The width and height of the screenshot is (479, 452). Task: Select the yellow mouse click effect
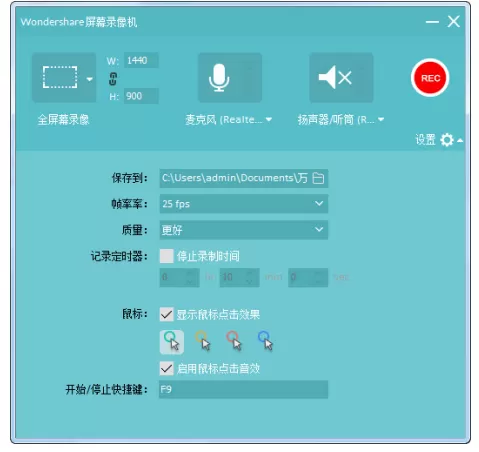(x=203, y=341)
